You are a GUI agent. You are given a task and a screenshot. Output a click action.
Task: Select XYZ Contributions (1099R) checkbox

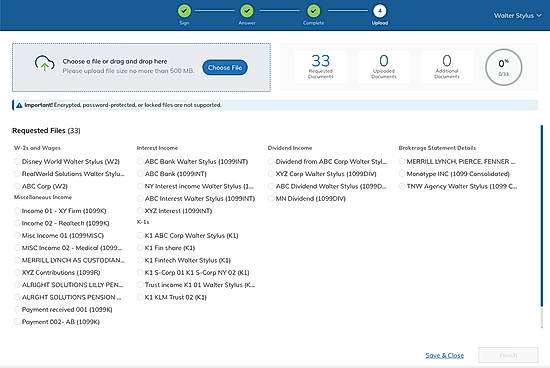(x=17, y=273)
